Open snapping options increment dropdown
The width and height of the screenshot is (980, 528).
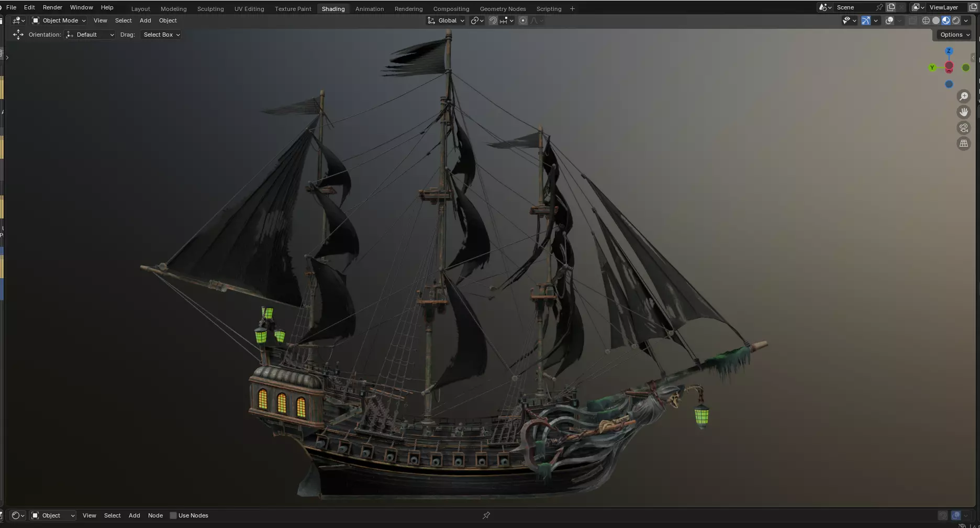pyautogui.click(x=507, y=20)
